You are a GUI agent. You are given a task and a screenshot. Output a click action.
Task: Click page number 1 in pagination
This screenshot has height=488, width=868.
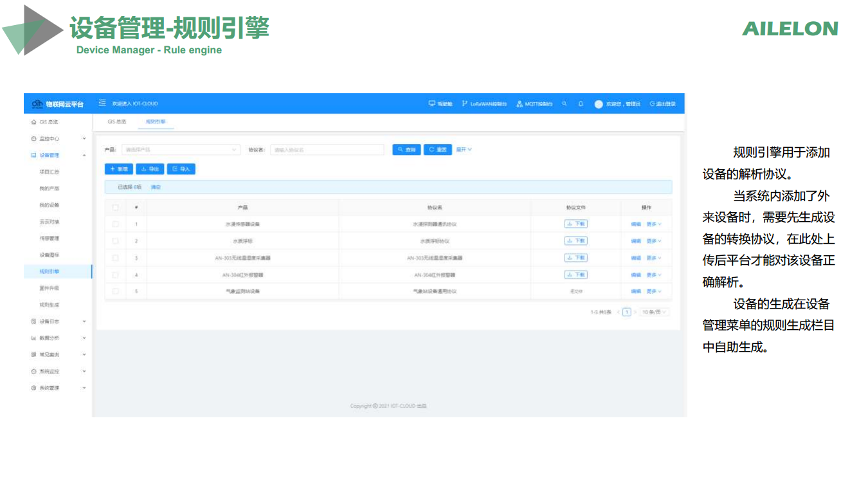click(627, 312)
